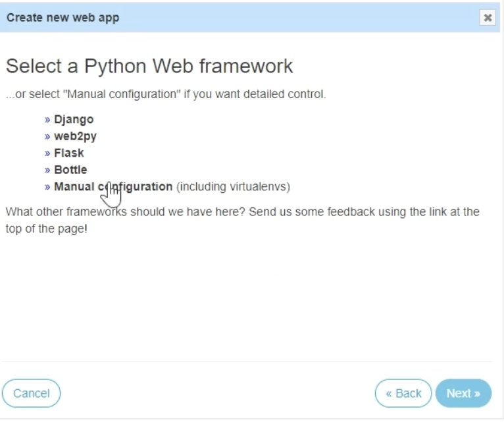Viewport: 504px width, 432px height.
Task: Click the chevron bullet beside Bottle
Action: 47,170
